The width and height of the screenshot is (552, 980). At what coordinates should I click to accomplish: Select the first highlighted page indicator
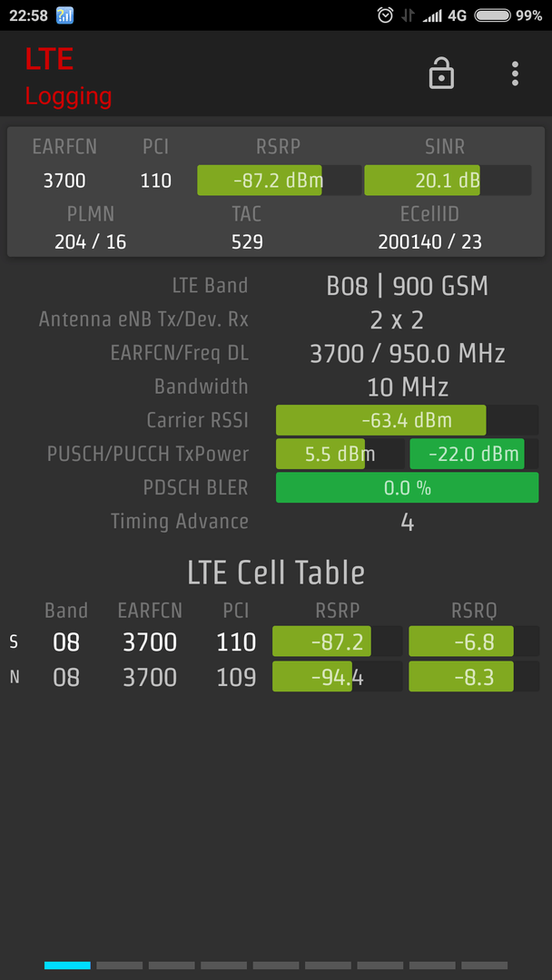[x=67, y=965]
